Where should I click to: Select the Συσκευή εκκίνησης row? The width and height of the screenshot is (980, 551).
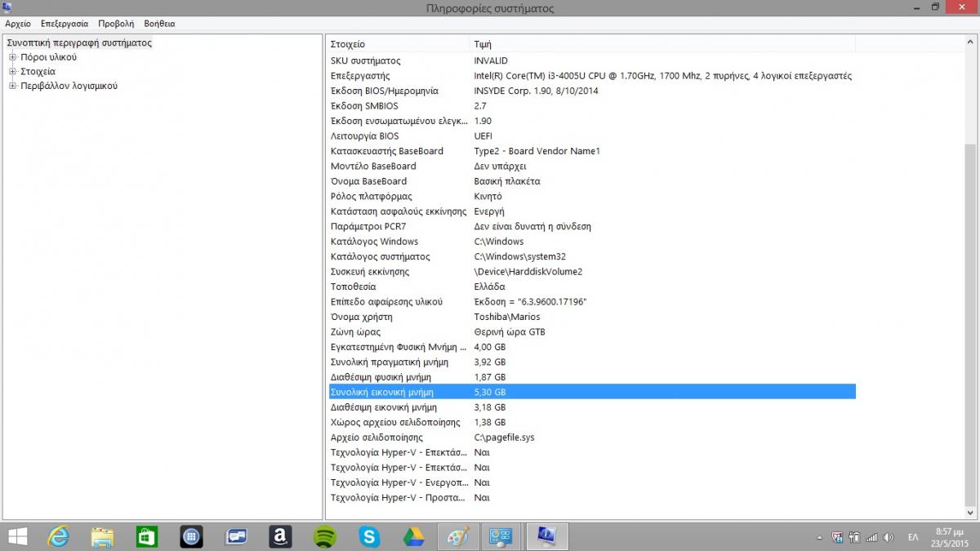tap(591, 272)
